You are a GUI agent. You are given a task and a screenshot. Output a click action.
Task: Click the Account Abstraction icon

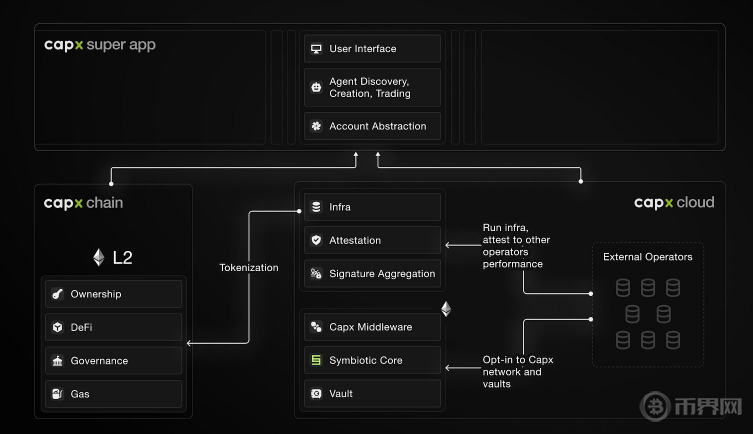pyautogui.click(x=316, y=126)
